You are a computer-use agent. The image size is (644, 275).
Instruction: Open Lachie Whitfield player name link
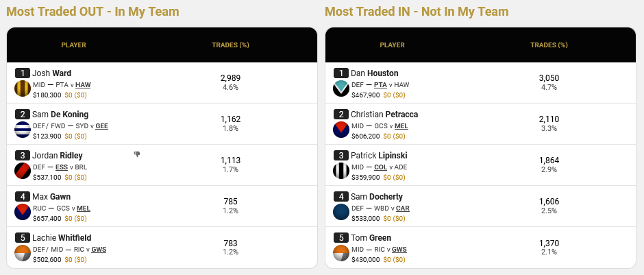[x=62, y=237]
